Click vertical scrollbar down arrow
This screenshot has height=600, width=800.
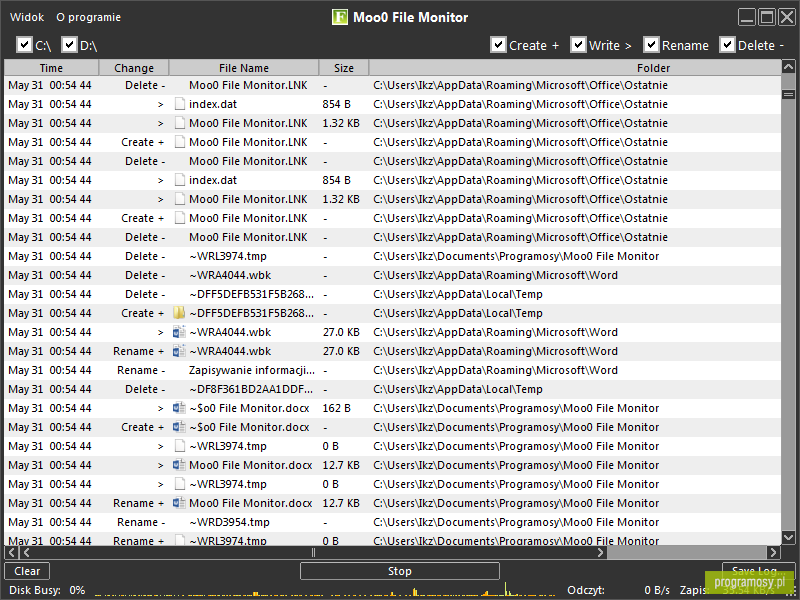(x=788, y=538)
